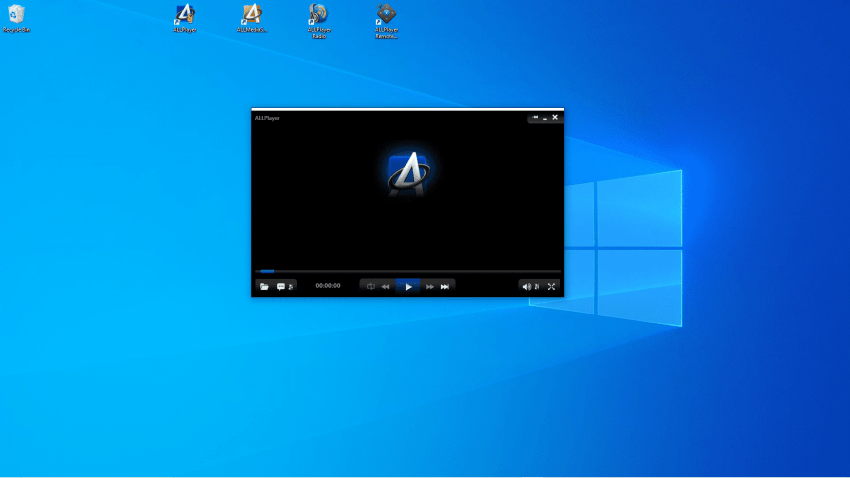Open a file with the folder icon
Screen dimensions: 850x478
point(265,287)
